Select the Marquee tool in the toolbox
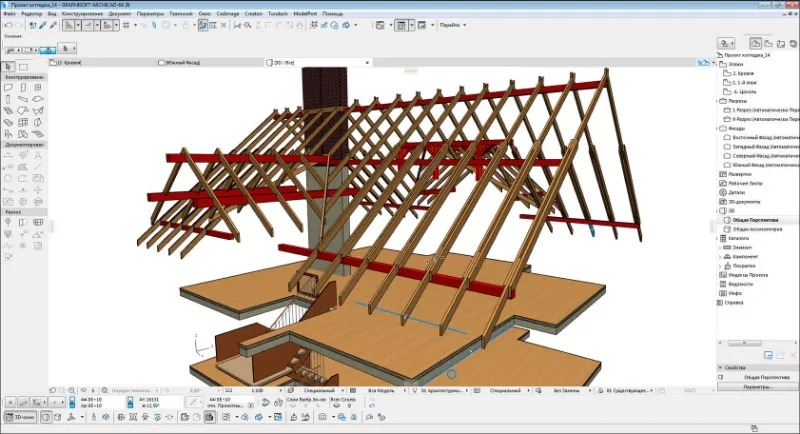Viewport: 800px width, 434px height. tap(23, 67)
